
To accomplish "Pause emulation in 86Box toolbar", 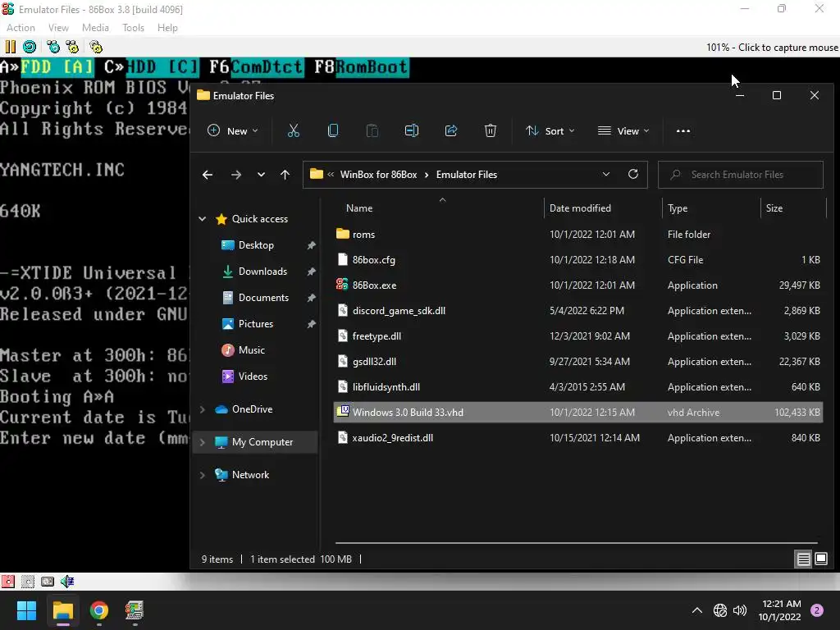I will [x=10, y=47].
